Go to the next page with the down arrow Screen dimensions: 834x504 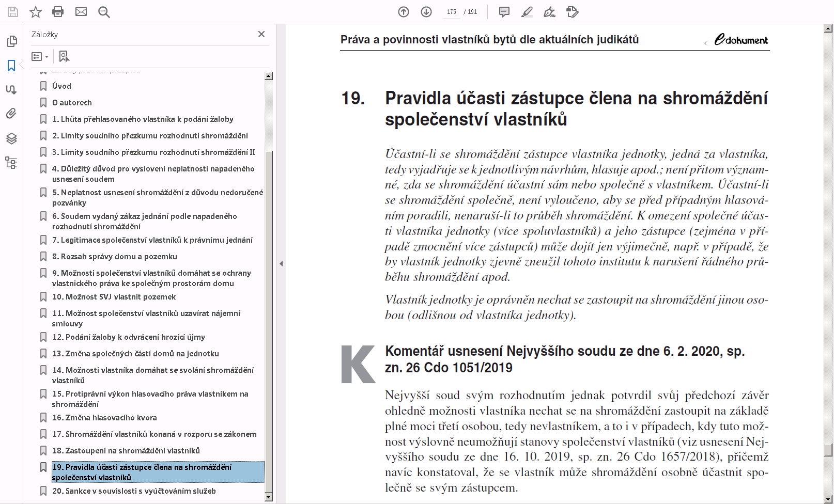(426, 11)
